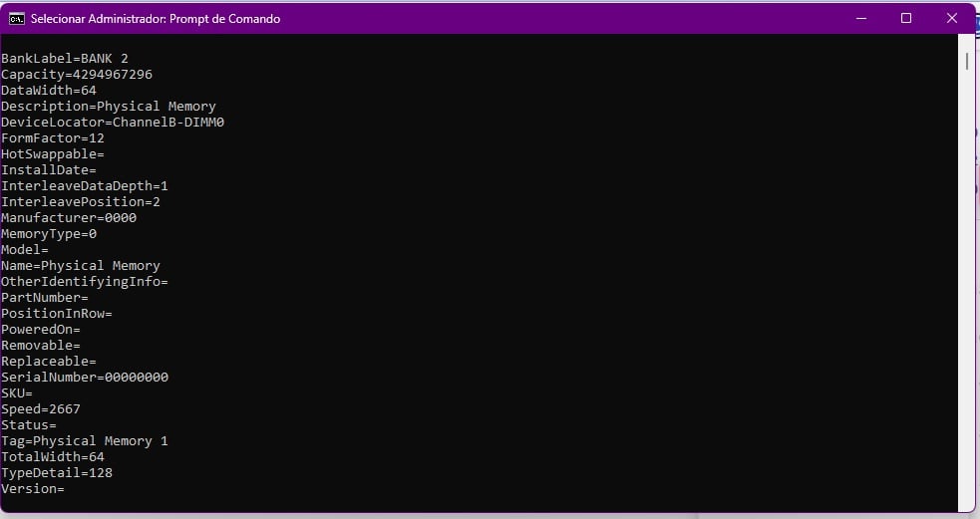Click the line 'DataWidth=64'
This screenshot has width=980, height=519.
point(49,91)
